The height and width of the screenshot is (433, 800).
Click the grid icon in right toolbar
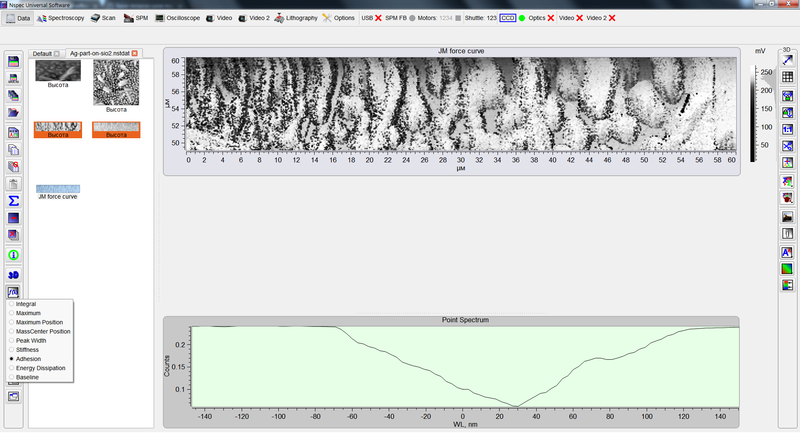pyautogui.click(x=787, y=78)
